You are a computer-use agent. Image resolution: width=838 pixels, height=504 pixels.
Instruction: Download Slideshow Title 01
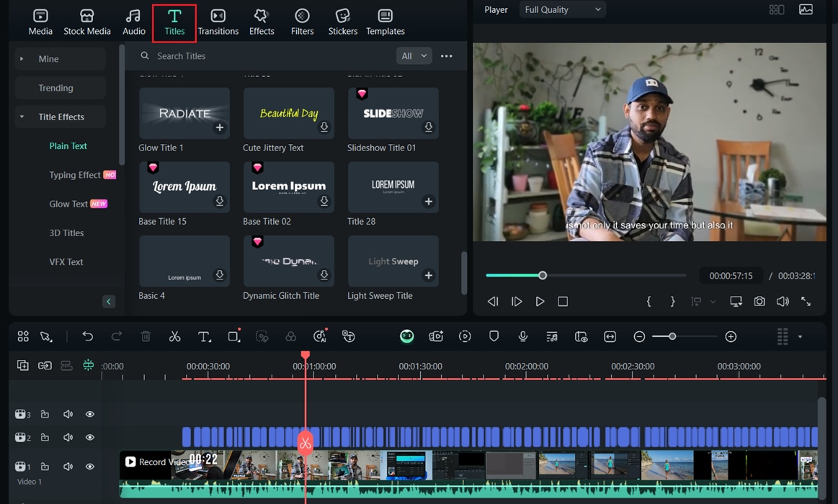pyautogui.click(x=429, y=127)
